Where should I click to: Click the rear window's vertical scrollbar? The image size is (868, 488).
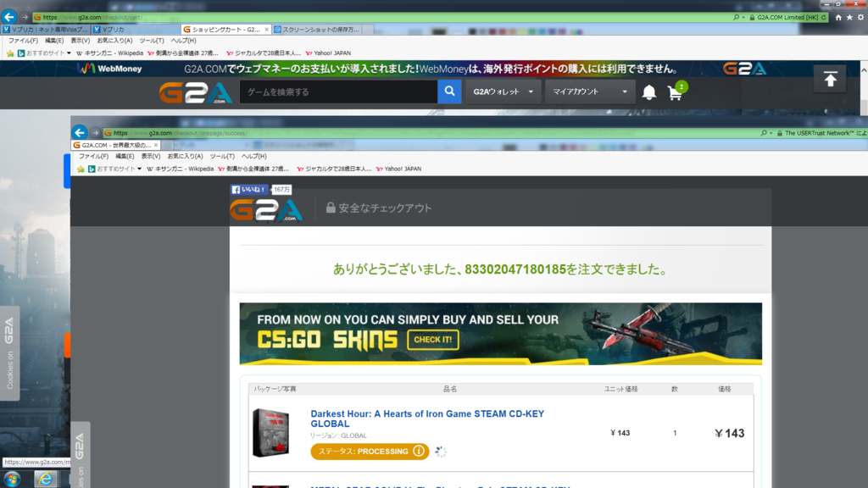pos(864,90)
